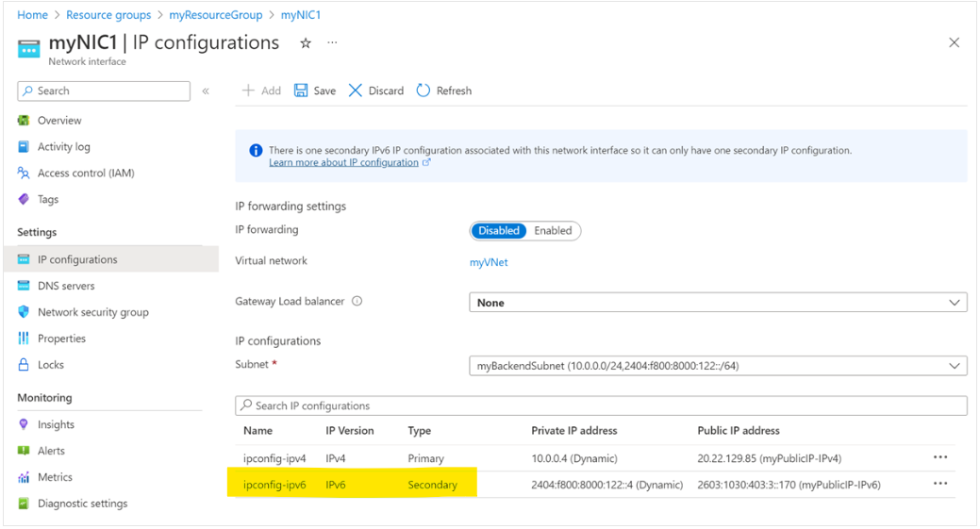
Task: Click the network interface icon beside title
Action: 28,49
